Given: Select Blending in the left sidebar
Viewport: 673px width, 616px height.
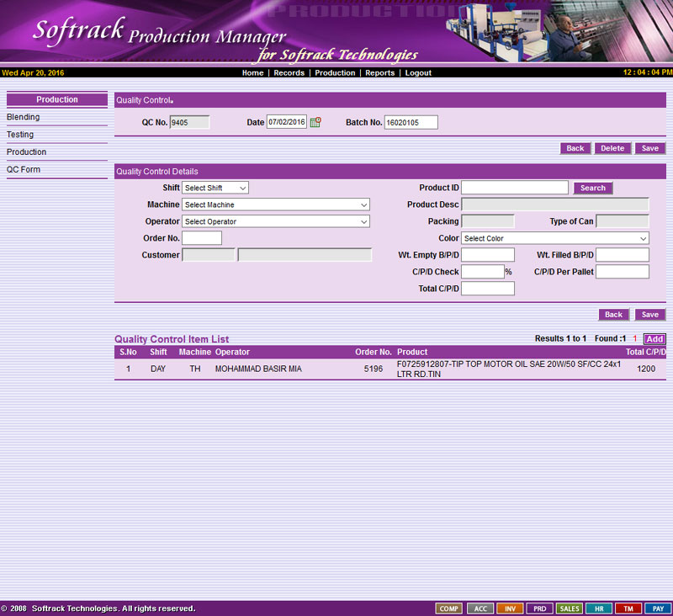Looking at the screenshot, I should tap(24, 117).
